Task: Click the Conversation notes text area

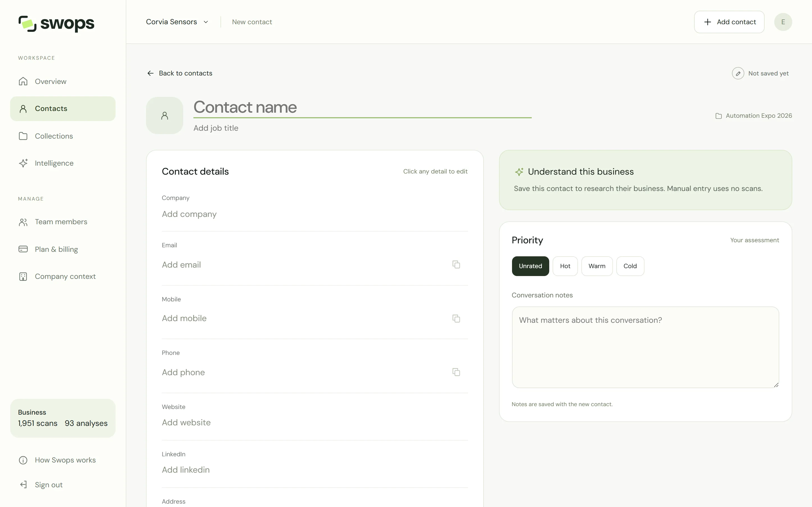Action: [x=645, y=347]
